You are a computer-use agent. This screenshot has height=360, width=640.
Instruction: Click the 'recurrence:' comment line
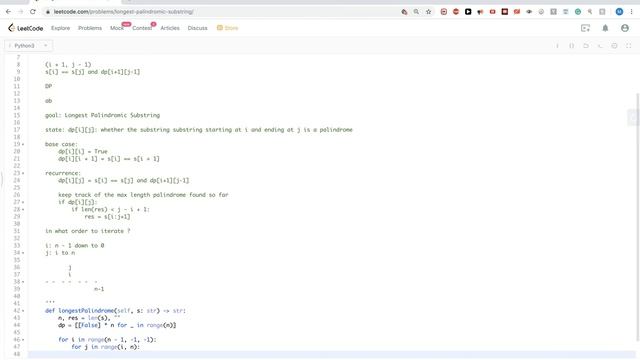(x=63, y=173)
